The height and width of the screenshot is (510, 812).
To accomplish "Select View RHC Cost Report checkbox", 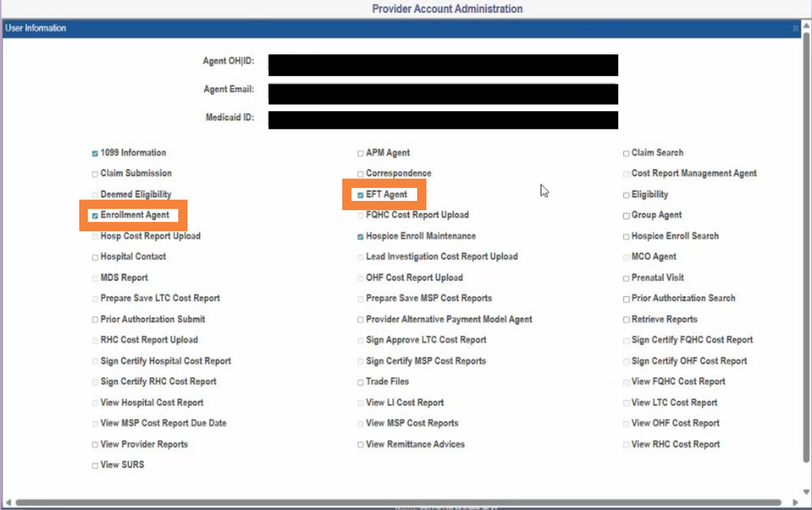I will [626, 445].
